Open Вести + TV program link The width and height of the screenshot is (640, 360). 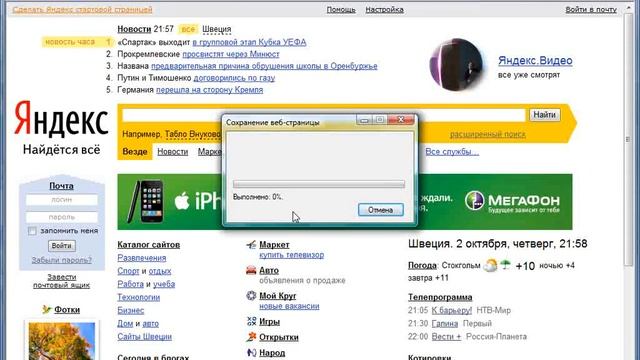coord(446,337)
